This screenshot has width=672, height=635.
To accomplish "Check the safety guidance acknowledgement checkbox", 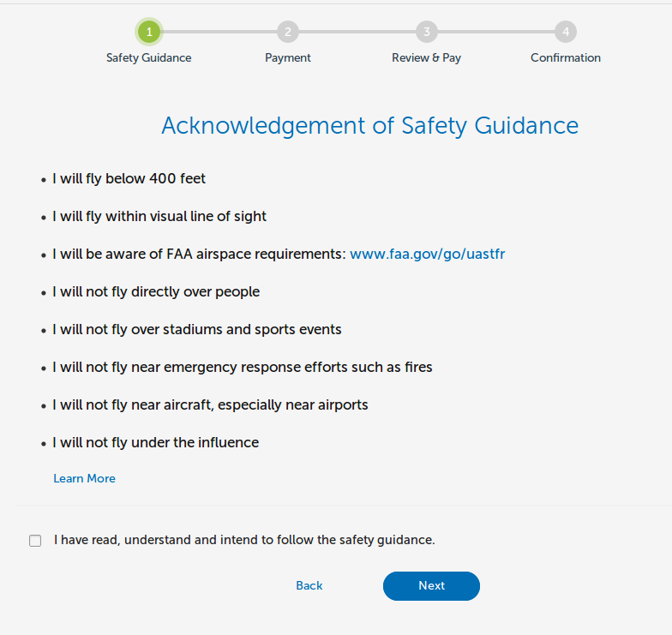I will point(35,540).
